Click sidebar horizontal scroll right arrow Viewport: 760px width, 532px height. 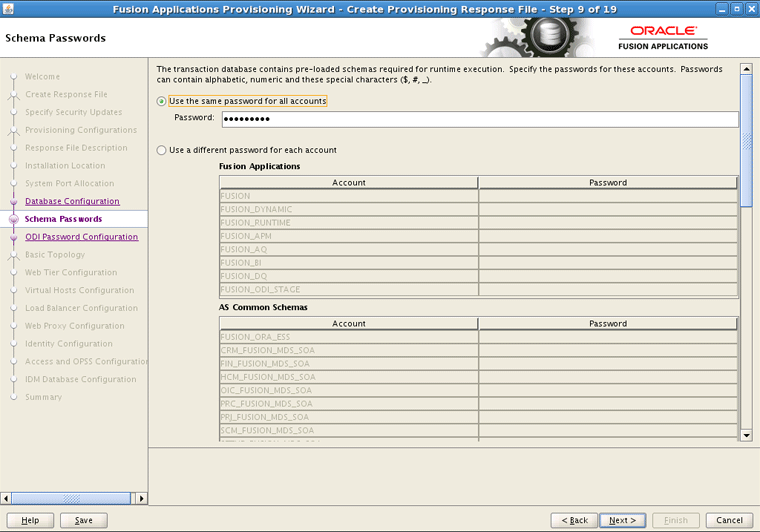point(141,498)
